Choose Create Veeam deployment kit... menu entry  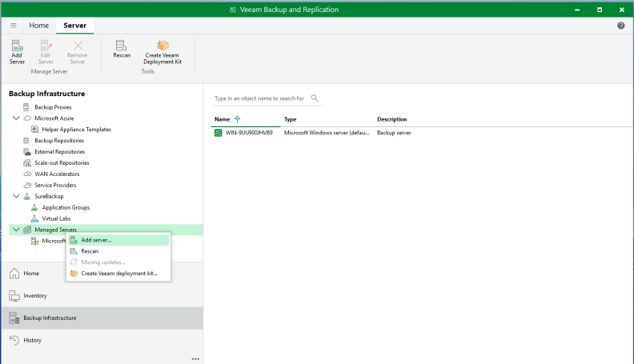pyautogui.click(x=118, y=273)
